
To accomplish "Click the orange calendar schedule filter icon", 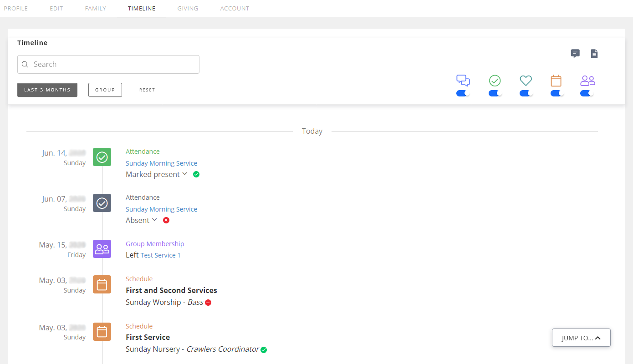I will click(556, 81).
